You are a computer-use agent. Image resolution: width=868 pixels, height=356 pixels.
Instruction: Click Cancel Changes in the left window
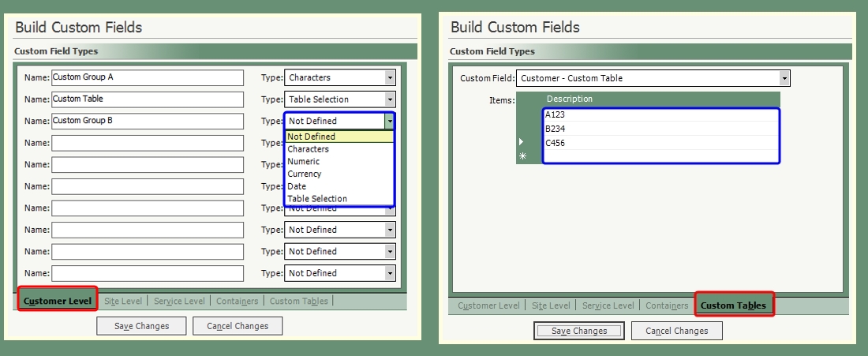[238, 326]
